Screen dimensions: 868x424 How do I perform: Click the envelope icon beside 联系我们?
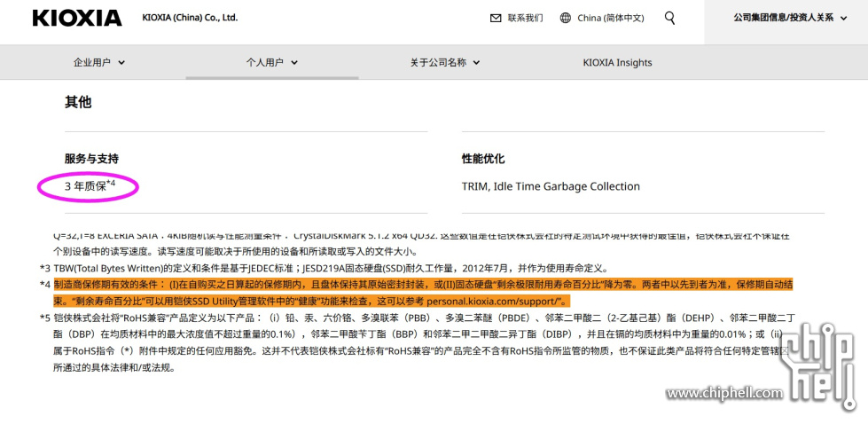pyautogui.click(x=496, y=19)
